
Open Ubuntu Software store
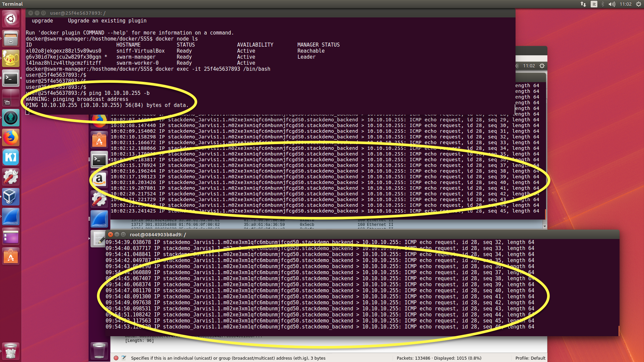tap(10, 256)
